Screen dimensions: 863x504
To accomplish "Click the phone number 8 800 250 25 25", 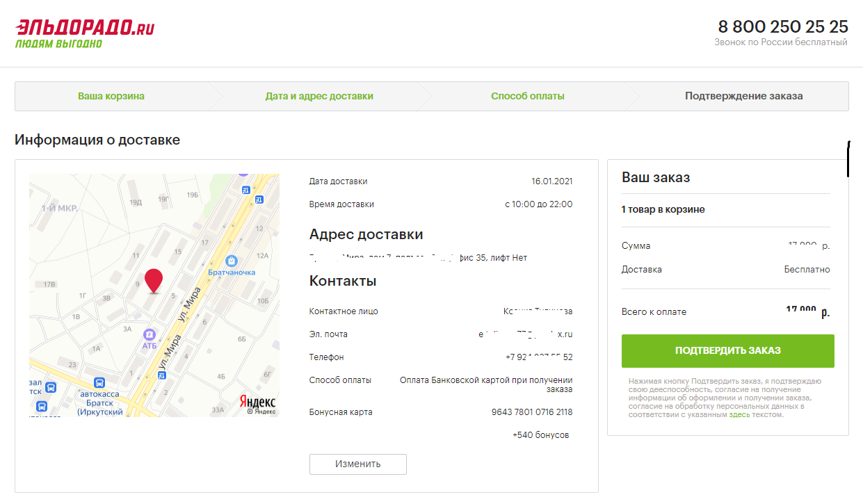I will click(x=783, y=26).
